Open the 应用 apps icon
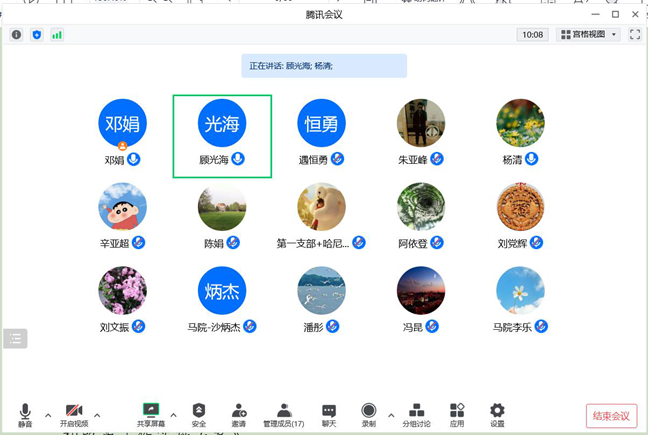648x435 pixels. 457,414
